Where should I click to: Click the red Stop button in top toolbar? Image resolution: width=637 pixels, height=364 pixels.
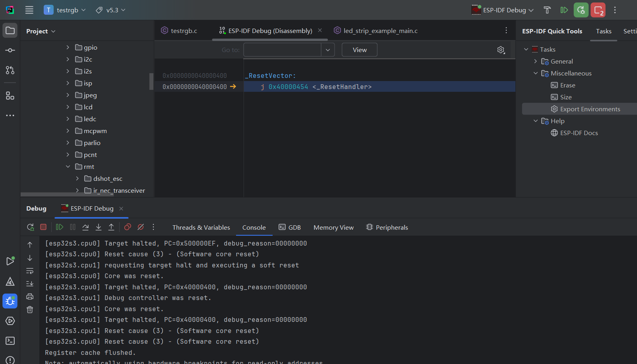[x=598, y=10]
